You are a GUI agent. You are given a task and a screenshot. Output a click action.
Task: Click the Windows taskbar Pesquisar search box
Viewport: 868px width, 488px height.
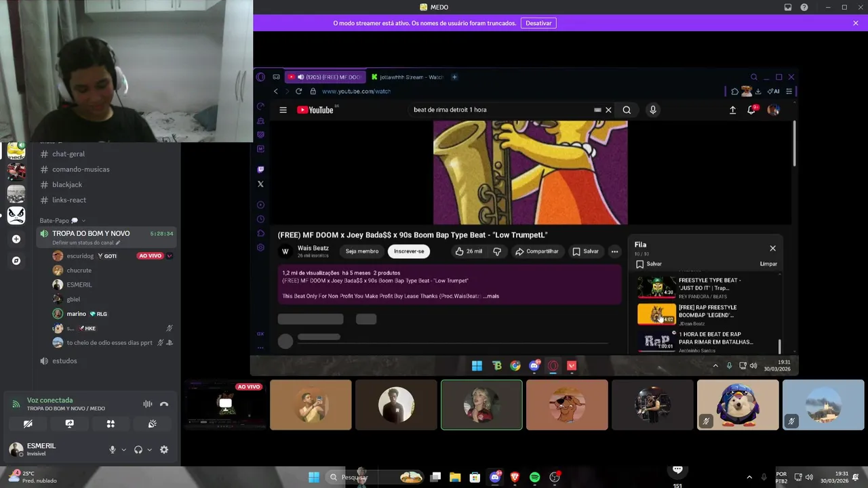click(374, 477)
